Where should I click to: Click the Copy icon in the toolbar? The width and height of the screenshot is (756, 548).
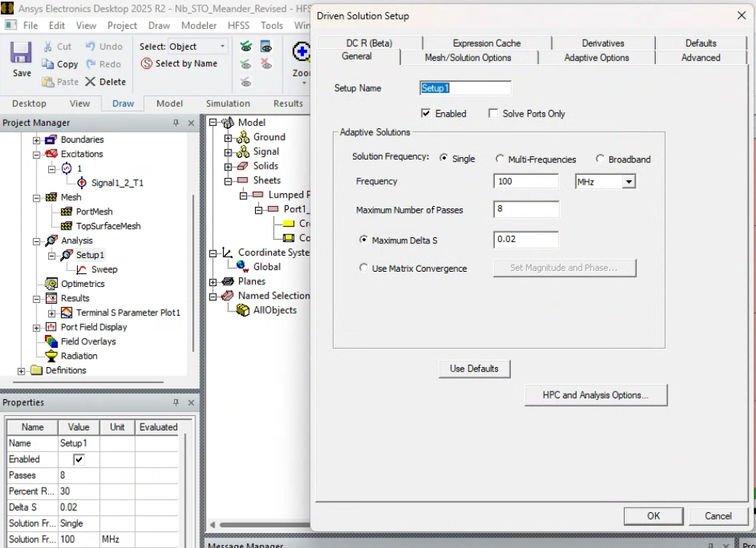click(x=47, y=64)
